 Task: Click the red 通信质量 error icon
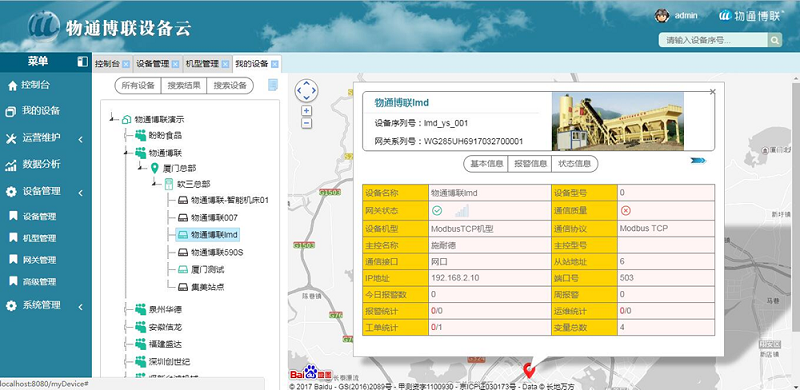(626, 210)
